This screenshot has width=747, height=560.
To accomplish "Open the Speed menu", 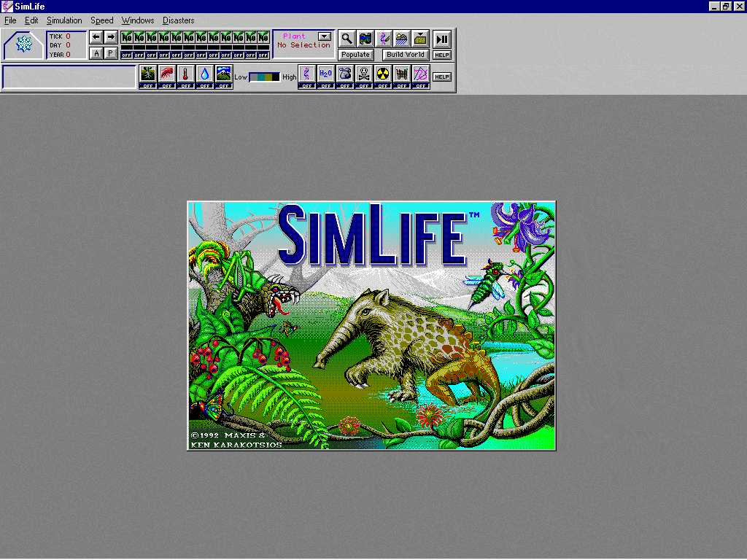I will pyautogui.click(x=102, y=20).
